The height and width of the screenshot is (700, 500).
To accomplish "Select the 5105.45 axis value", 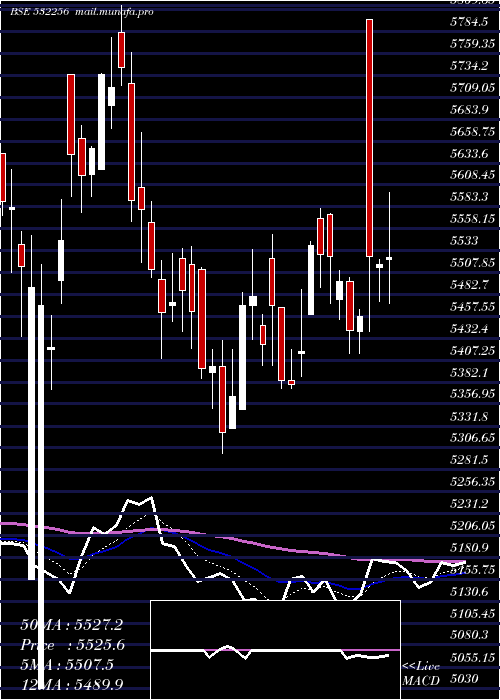I will coord(472,613).
